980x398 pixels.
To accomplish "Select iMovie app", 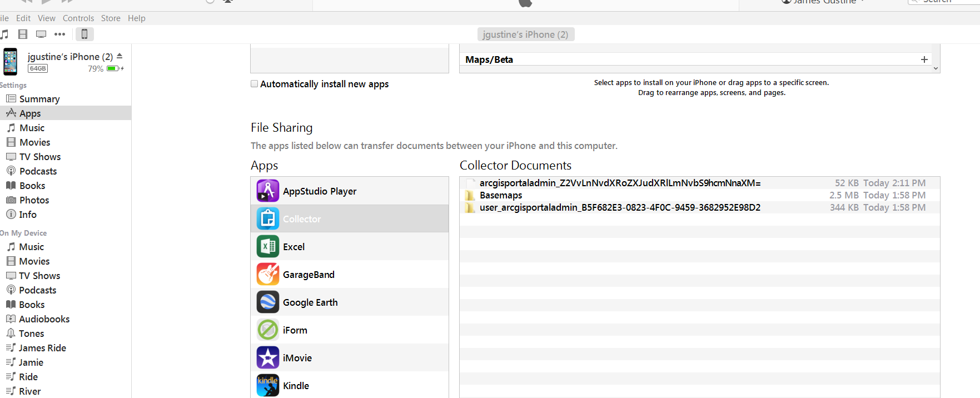I will point(350,358).
